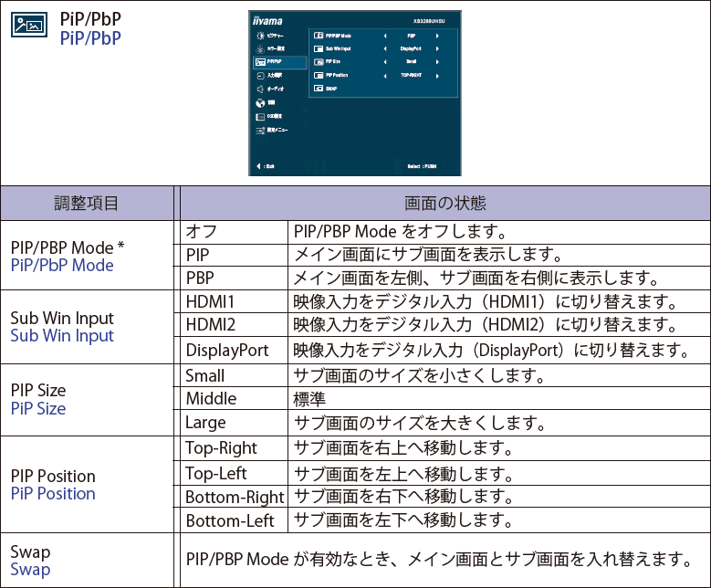Click the Bottom-Left cell in the table
Screen dimensions: 711x588
(234, 520)
